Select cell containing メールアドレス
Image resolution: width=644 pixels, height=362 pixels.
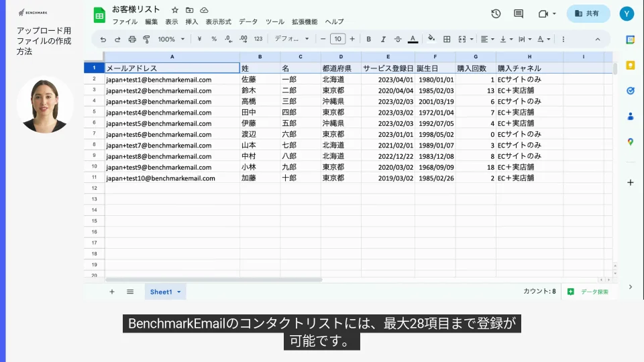[172, 68]
